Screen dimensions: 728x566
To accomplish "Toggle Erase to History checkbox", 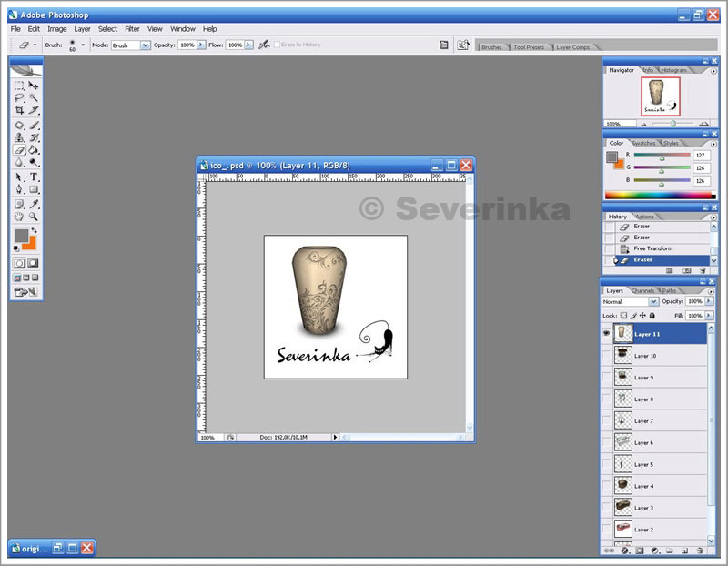I will [x=278, y=45].
